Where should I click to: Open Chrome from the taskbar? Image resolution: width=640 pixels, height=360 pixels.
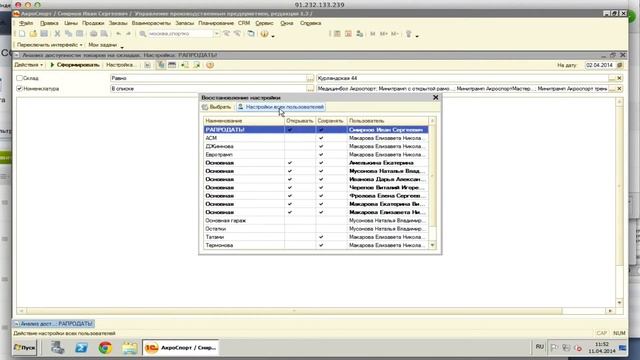click(x=105, y=348)
